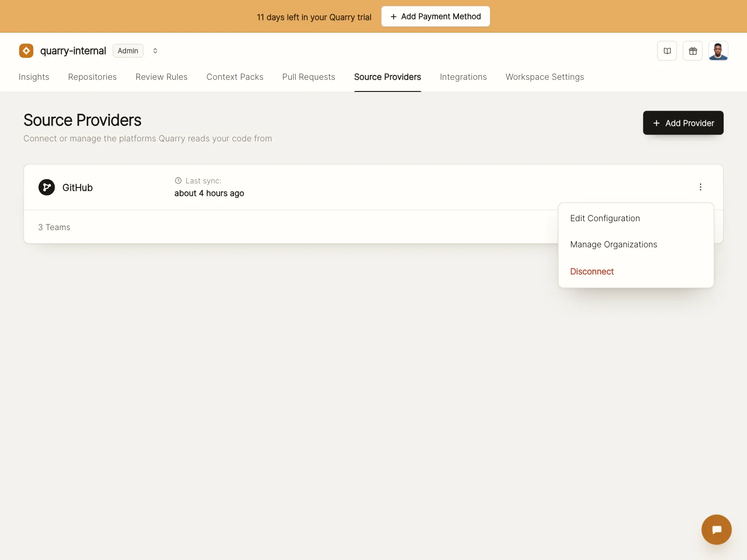Viewport: 747px width, 560px height.
Task: Click the quarry-internal workspace name
Action: (x=73, y=51)
